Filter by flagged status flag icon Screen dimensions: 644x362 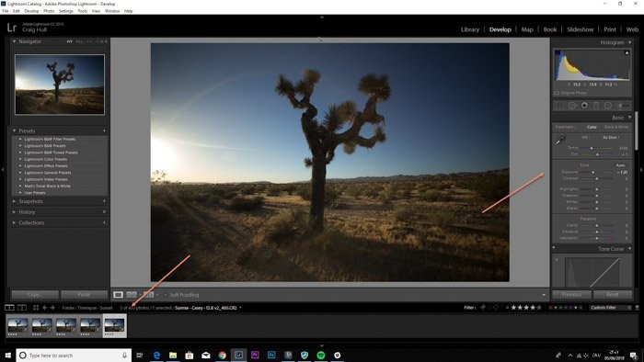(483, 308)
